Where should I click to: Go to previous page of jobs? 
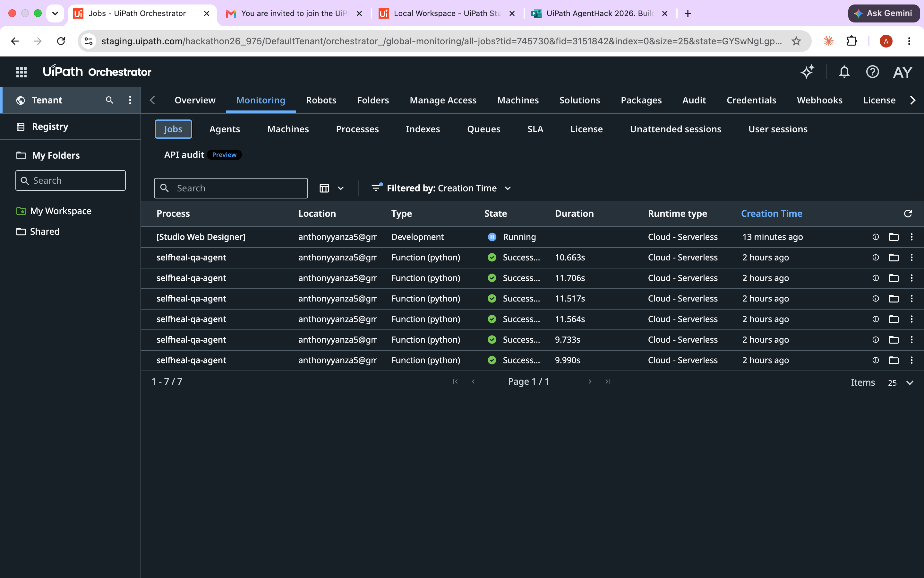[x=473, y=381]
